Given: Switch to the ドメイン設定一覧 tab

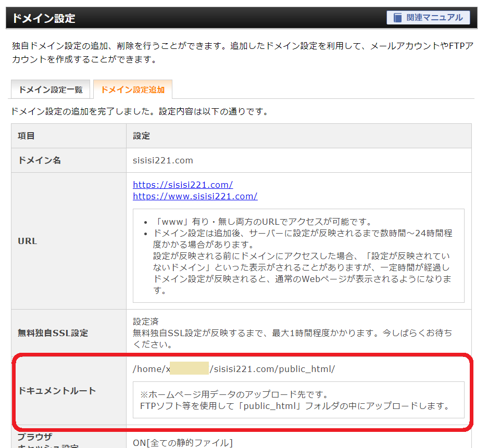Looking at the screenshot, I should click(x=50, y=89).
